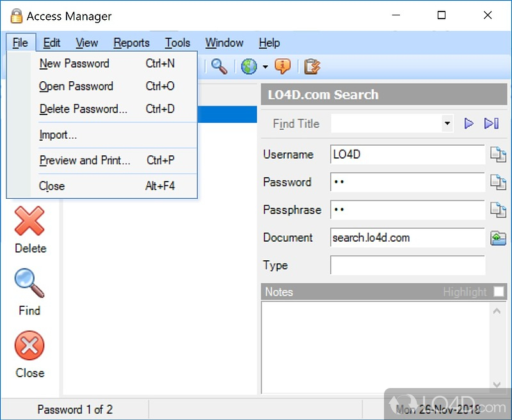Open the Help menu

[x=269, y=42]
